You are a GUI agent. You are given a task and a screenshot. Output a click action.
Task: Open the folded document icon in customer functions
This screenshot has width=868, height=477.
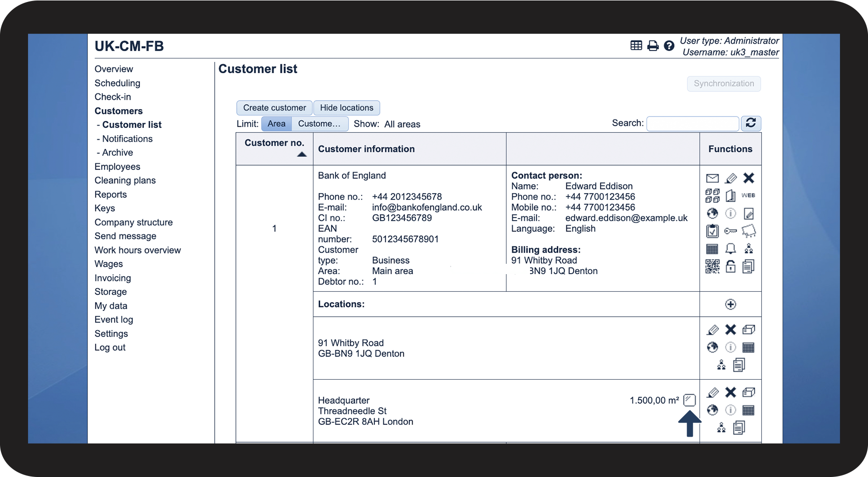(x=731, y=196)
